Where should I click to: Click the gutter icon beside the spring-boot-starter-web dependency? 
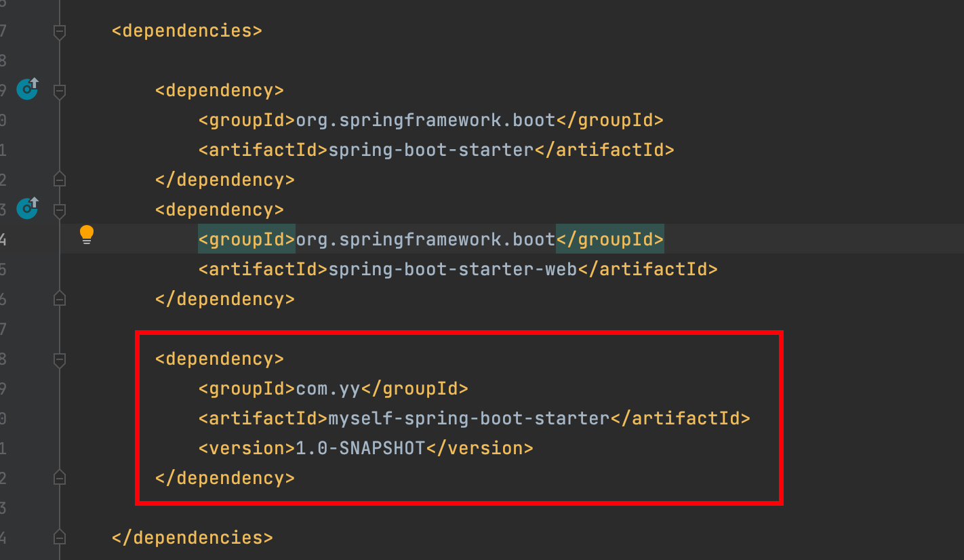28,208
